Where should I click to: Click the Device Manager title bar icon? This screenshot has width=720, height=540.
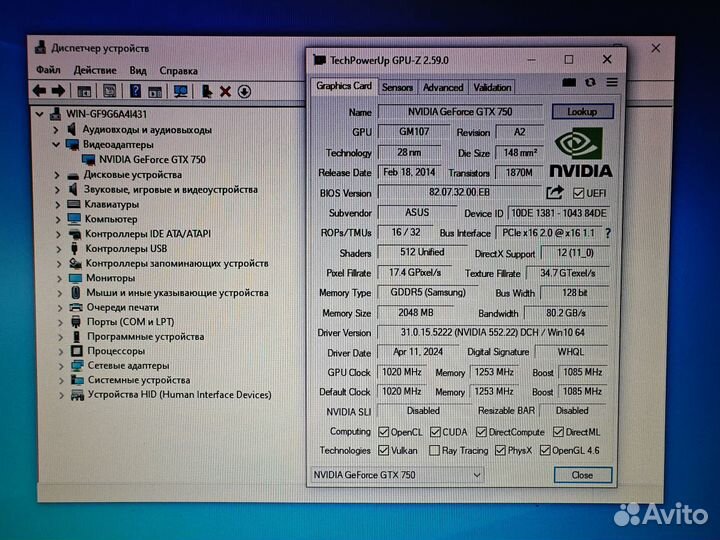coord(41,48)
